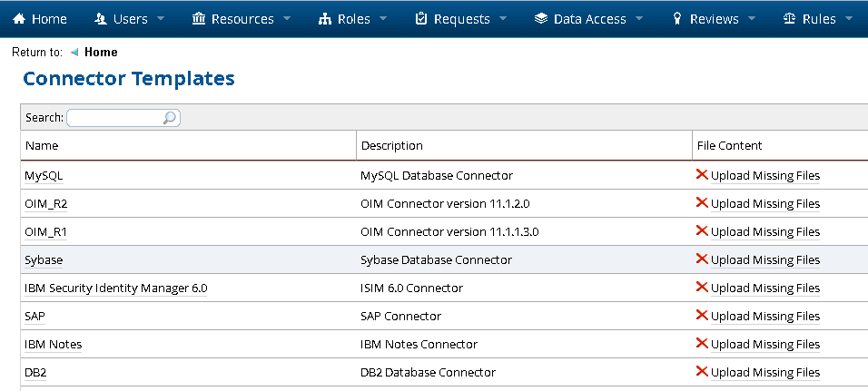
Task: Click the magnifier icon in search box
Action: pyautogui.click(x=169, y=118)
